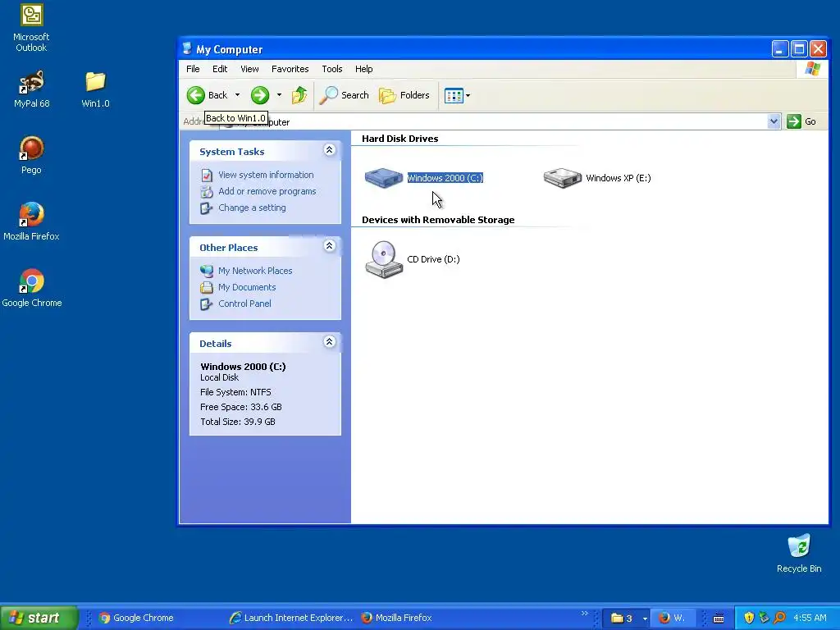Select the Windows XP (E:) drive icon
This screenshot has width=840, height=630.
563,177
